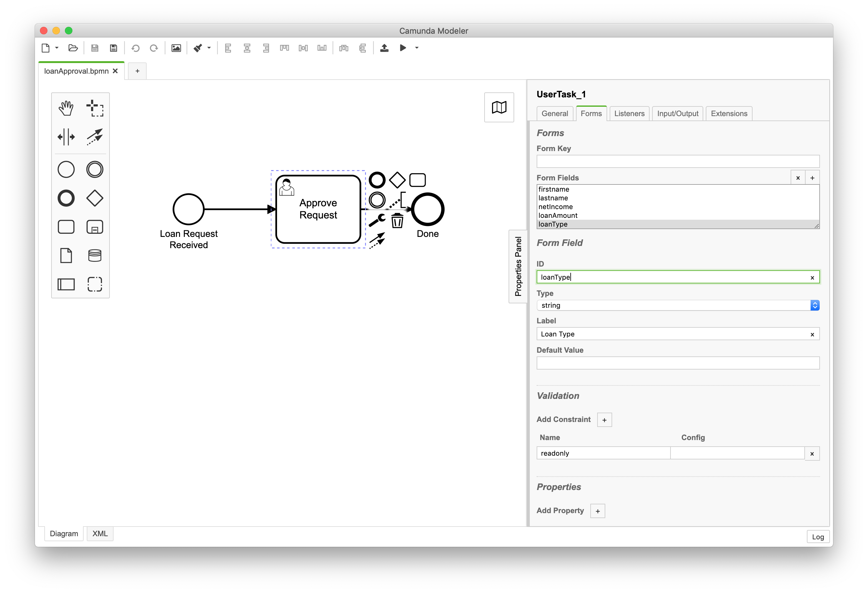Image resolution: width=868 pixels, height=593 pixels.
Task: Deploy the diagram with upload icon
Action: pyautogui.click(x=384, y=48)
